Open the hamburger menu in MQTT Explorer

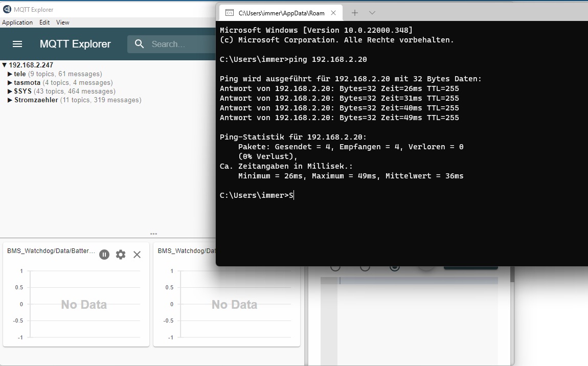coord(17,44)
